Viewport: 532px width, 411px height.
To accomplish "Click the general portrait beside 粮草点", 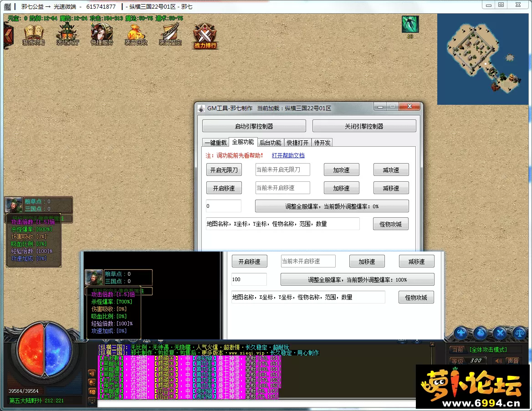I will [x=14, y=205].
